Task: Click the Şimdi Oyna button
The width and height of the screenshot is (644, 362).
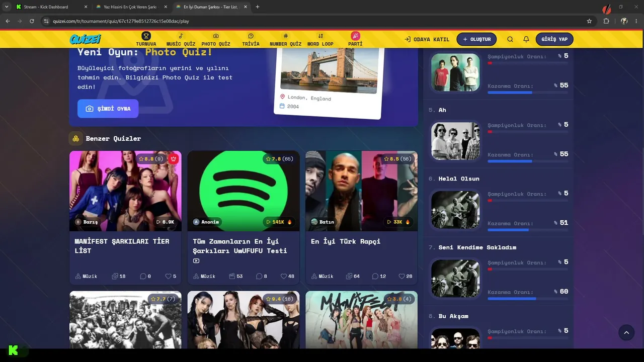Action: (x=108, y=109)
